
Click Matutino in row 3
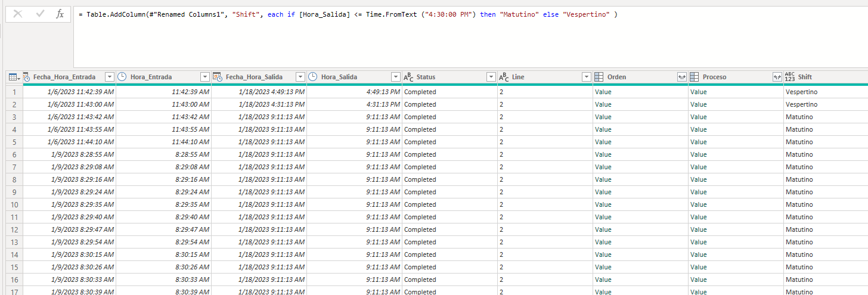(x=799, y=117)
